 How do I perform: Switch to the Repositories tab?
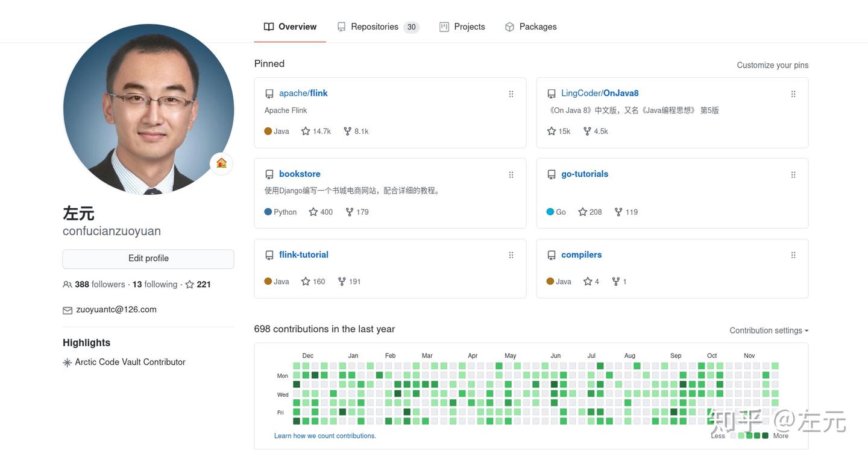point(375,27)
